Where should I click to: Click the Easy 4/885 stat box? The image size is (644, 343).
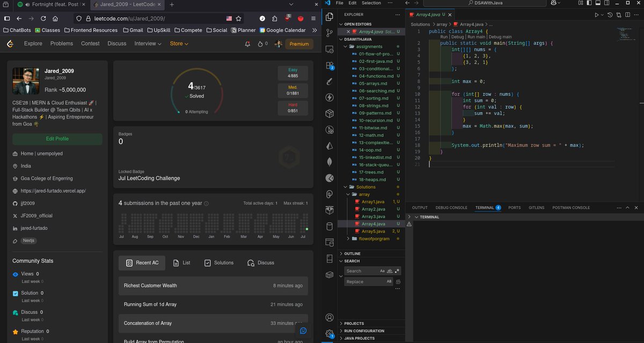[293, 73]
